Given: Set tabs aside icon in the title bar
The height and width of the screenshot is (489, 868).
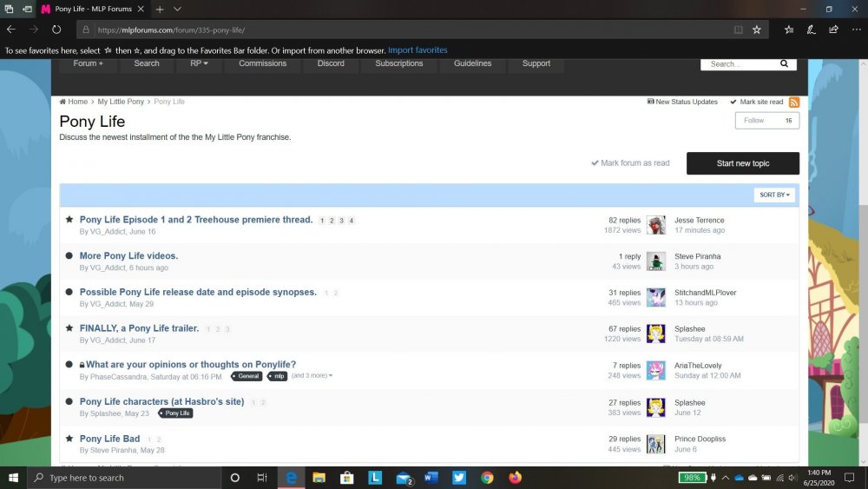Looking at the screenshot, I should pyautogui.click(x=27, y=9).
